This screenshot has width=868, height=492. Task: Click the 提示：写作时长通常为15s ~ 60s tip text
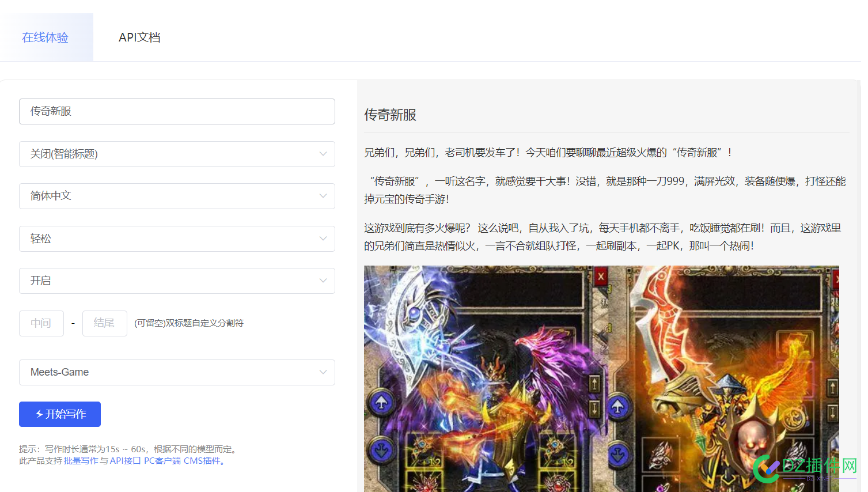click(x=129, y=449)
